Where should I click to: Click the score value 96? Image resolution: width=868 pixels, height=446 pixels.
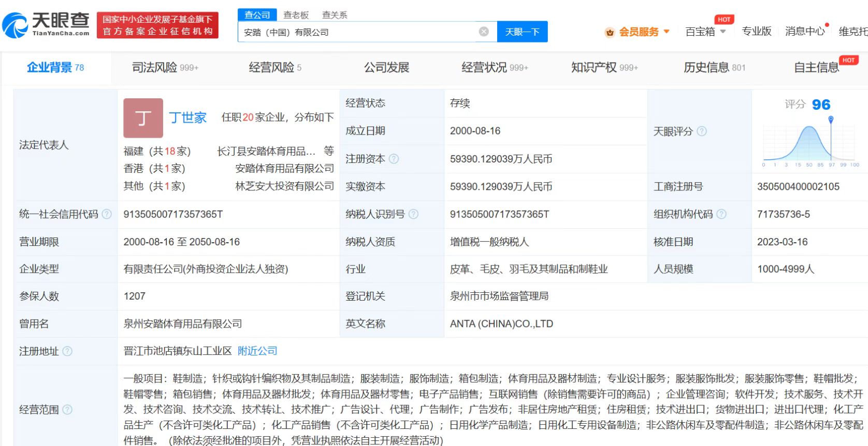click(x=821, y=105)
